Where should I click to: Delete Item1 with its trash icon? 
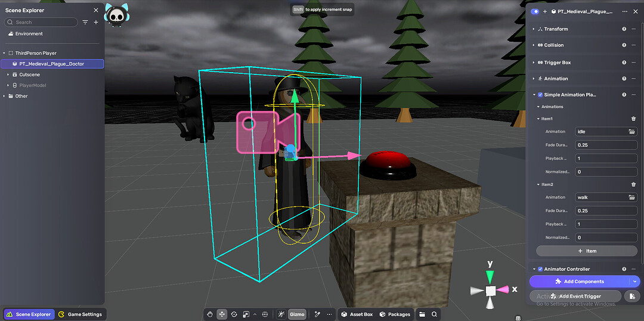(633, 119)
